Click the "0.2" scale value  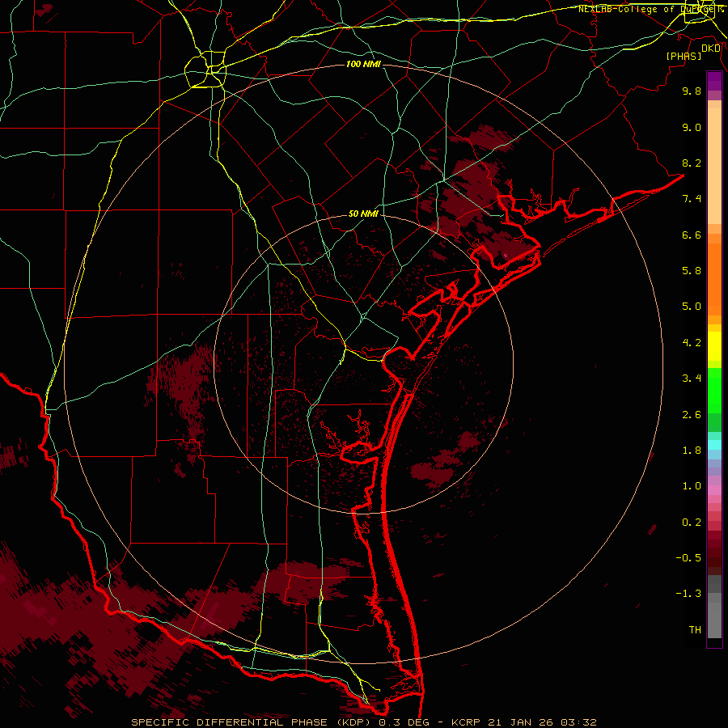(x=692, y=523)
